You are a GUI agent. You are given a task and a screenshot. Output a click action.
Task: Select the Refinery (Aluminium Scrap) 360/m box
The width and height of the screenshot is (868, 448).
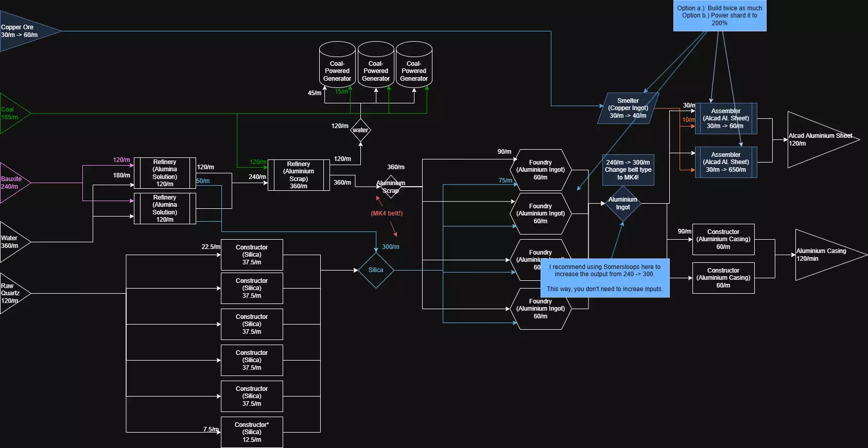[x=299, y=175]
